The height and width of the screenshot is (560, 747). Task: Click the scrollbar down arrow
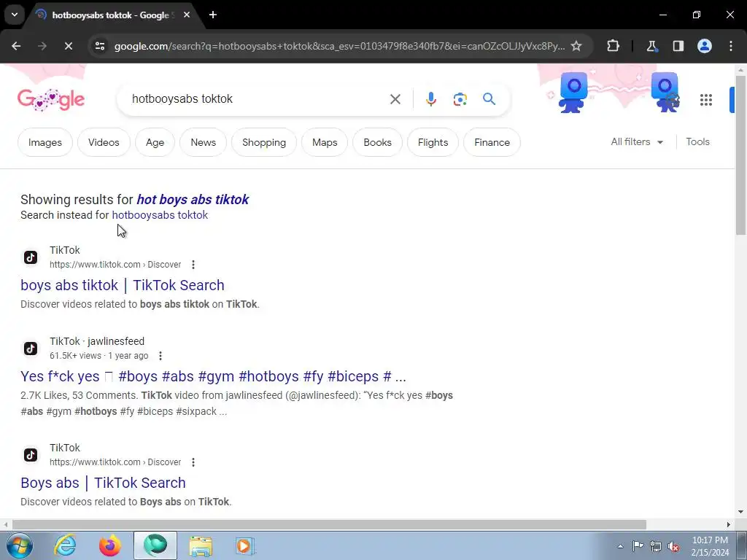[x=741, y=513]
